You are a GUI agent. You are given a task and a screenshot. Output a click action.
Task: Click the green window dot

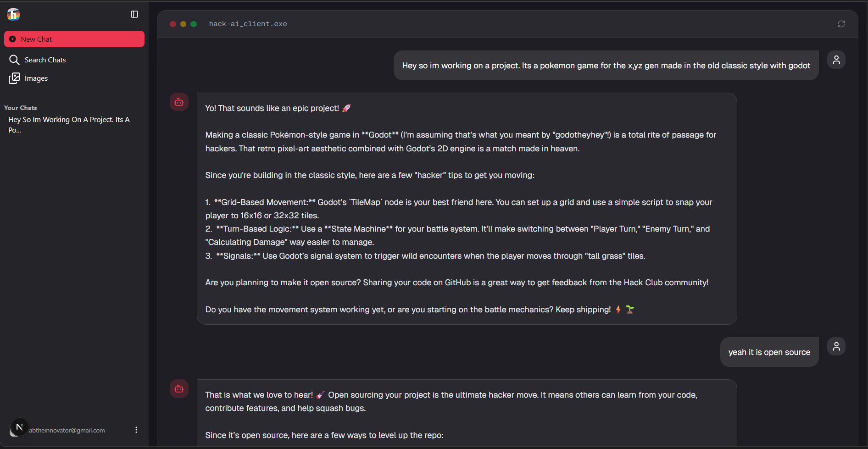click(194, 24)
